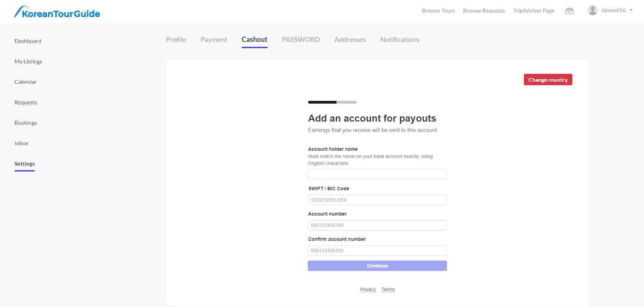Open Calendar in sidebar

[x=25, y=82]
